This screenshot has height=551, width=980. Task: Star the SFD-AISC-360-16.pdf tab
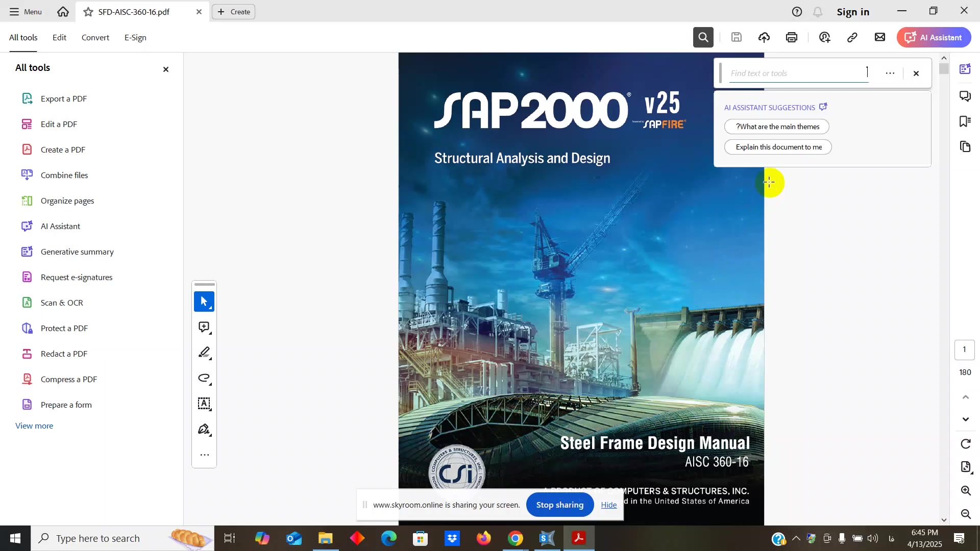[88, 12]
